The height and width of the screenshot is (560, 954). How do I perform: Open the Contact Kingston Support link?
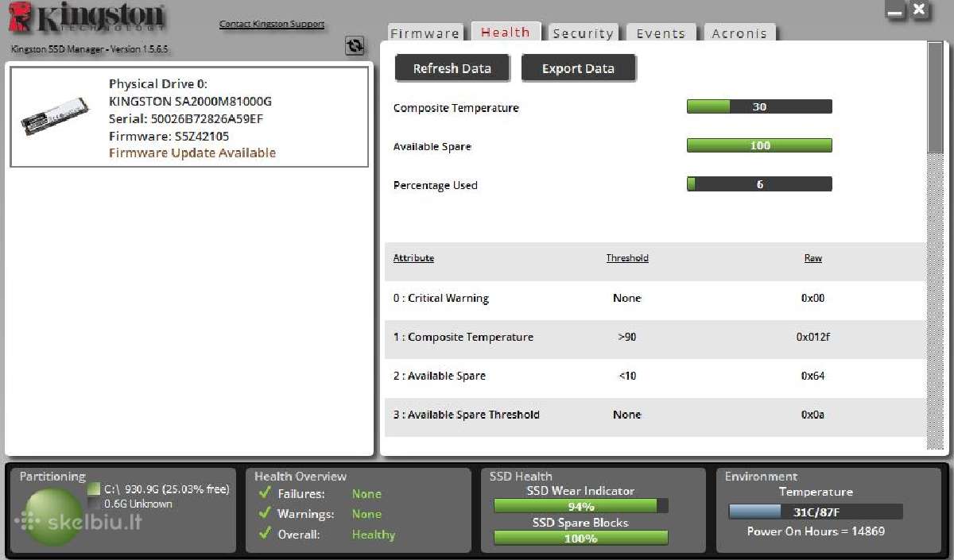[272, 24]
